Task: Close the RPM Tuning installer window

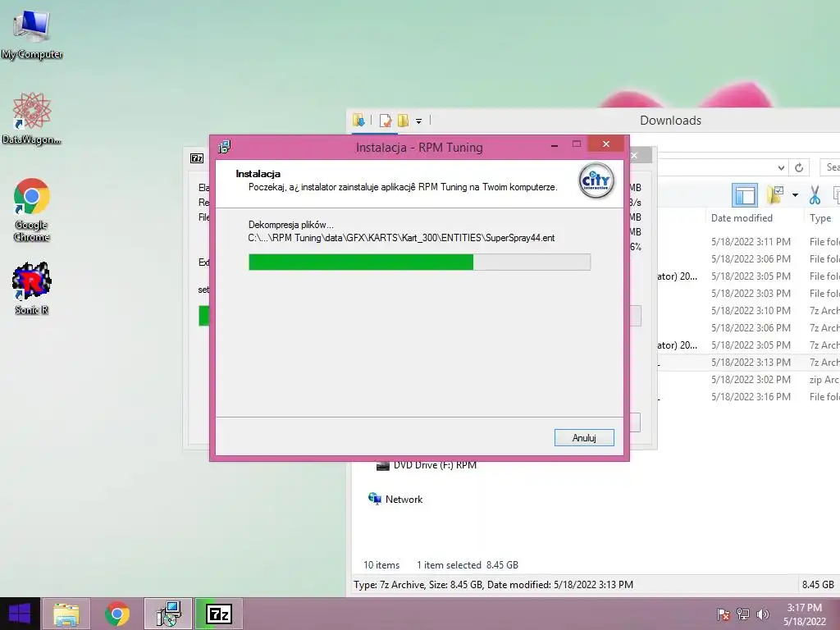Action: pyautogui.click(x=606, y=144)
